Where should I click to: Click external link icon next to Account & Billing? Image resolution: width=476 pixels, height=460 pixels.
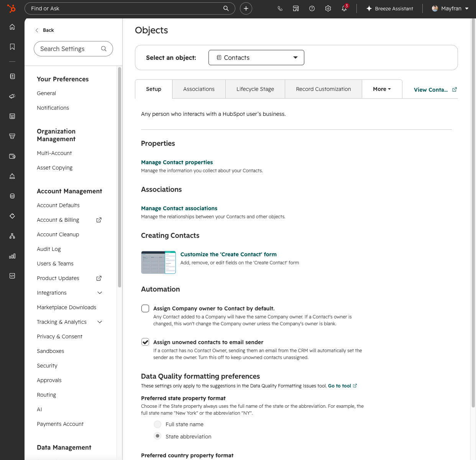click(x=99, y=220)
